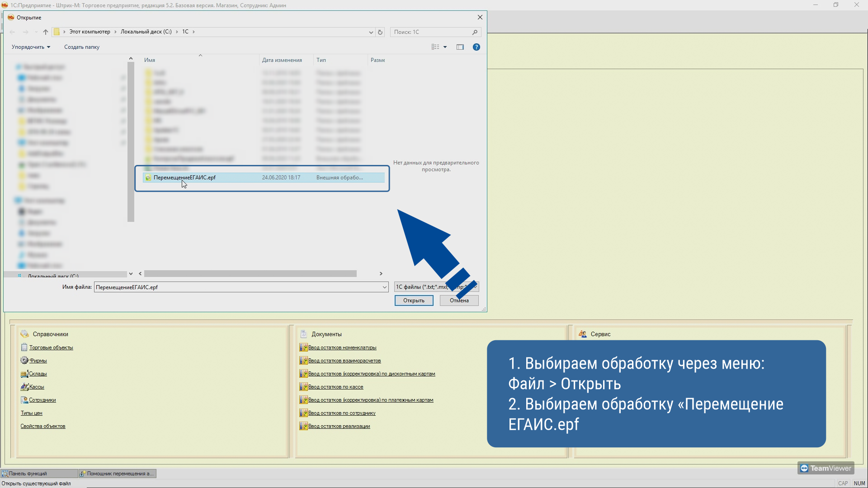Image resolution: width=868 pixels, height=488 pixels.
Task: Click the navigation pane vertical scrollbar
Action: click(131, 142)
